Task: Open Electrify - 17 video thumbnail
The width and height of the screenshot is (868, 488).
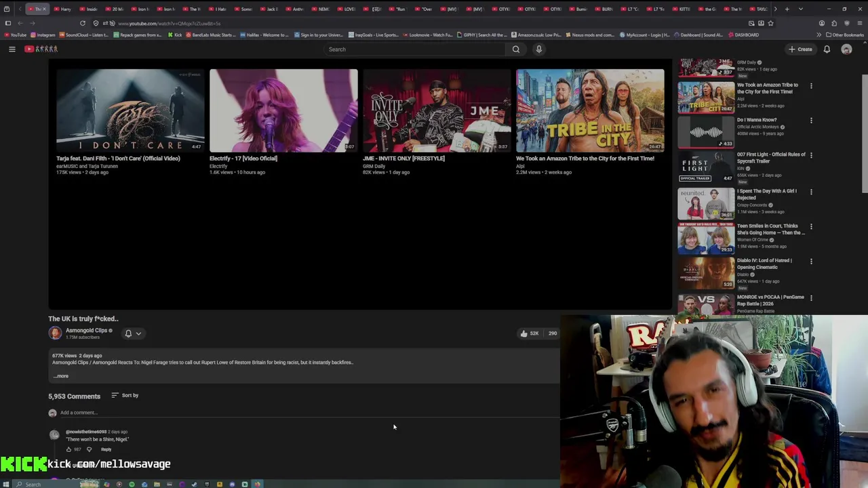Action: click(x=283, y=110)
